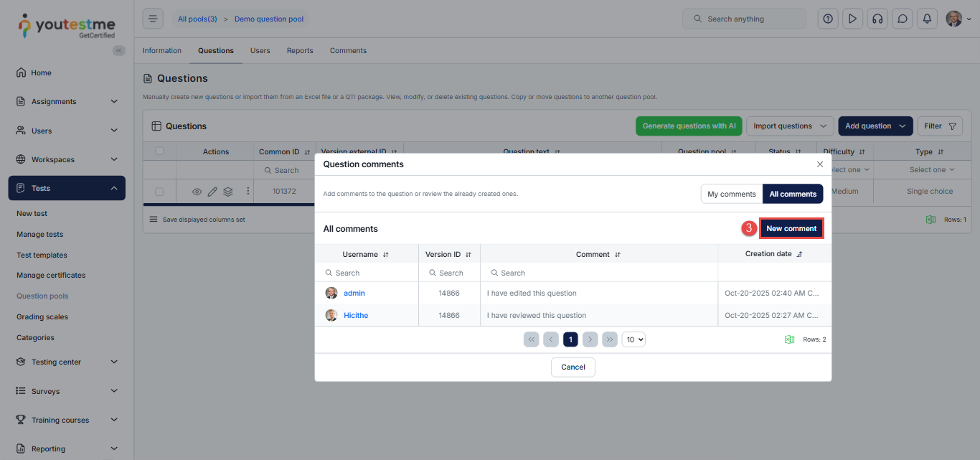
Task: Export comments with Excel icon in dialog
Action: 789,339
